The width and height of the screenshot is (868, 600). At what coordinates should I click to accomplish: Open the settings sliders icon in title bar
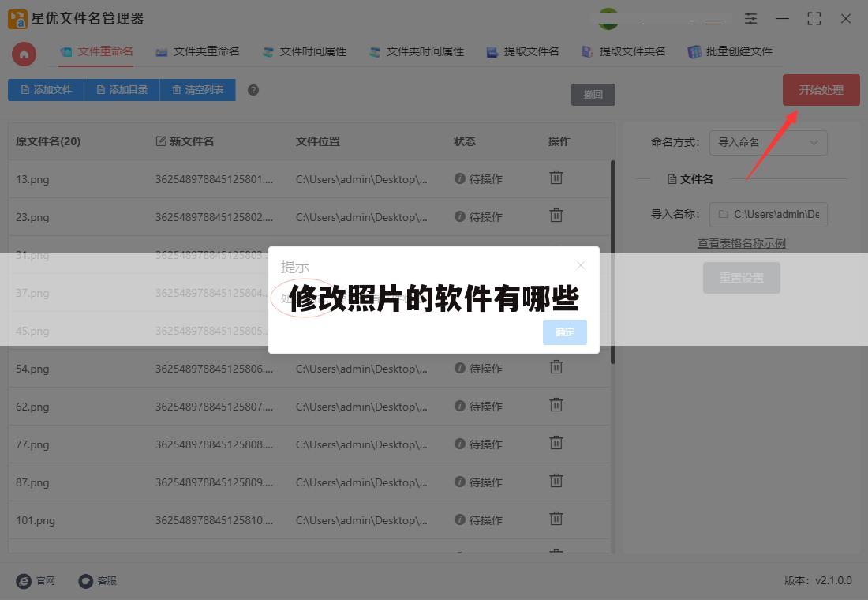750,19
